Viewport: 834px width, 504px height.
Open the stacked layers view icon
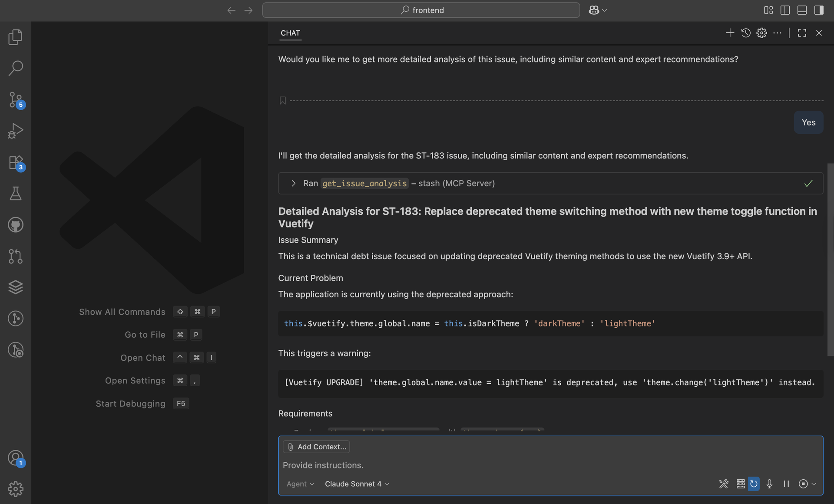click(x=16, y=287)
